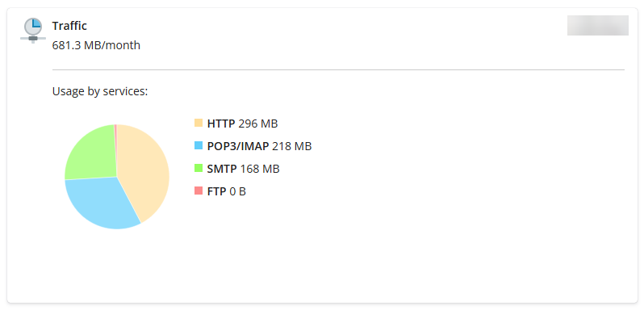The width and height of the screenshot is (644, 310).
Task: Click the horizontal divider under Traffic
Action: point(338,69)
